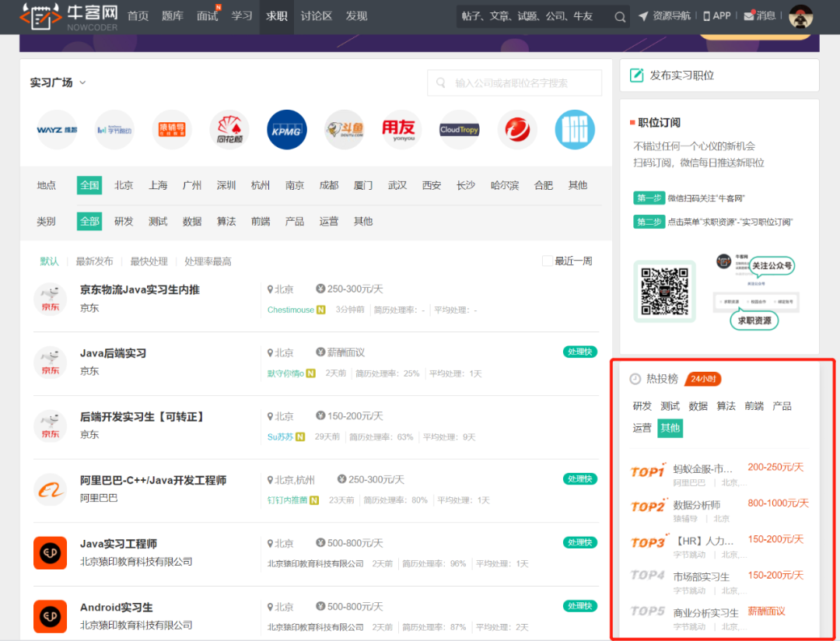The height and width of the screenshot is (641, 840).
Task: Open the 首页 nav menu
Action: 138,16
